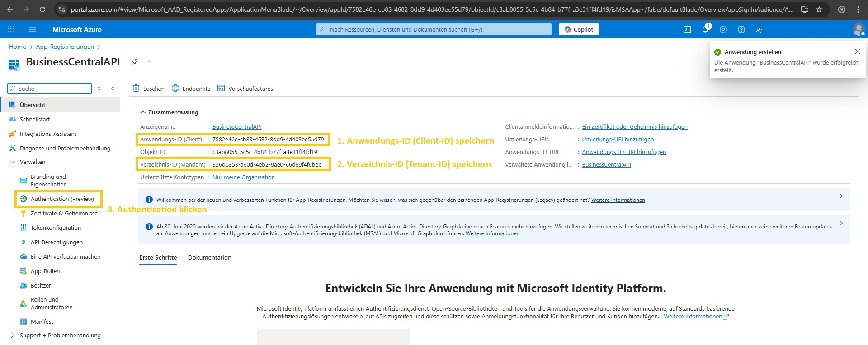
Task: Open Weitere Informationen in ADAL banner
Action: [492, 233]
